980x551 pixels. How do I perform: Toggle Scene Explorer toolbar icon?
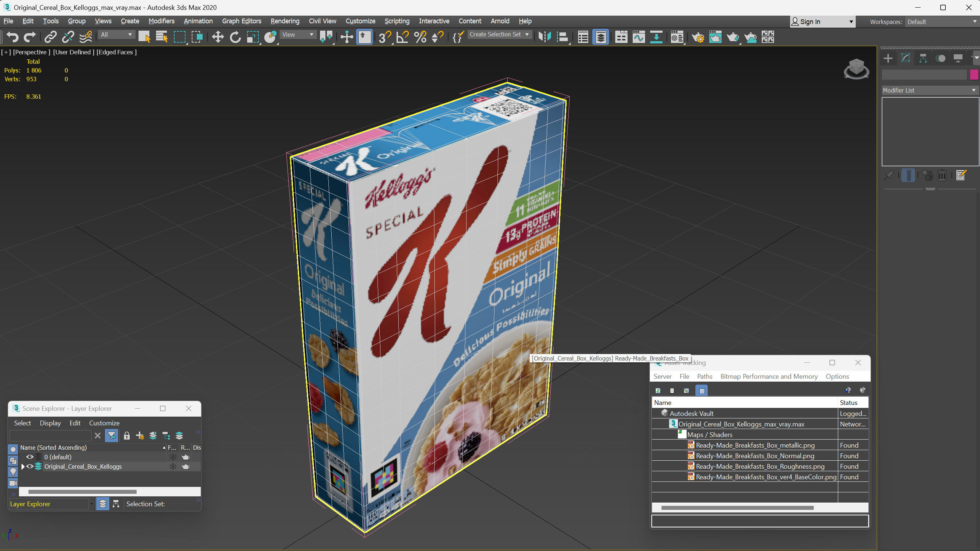click(583, 37)
